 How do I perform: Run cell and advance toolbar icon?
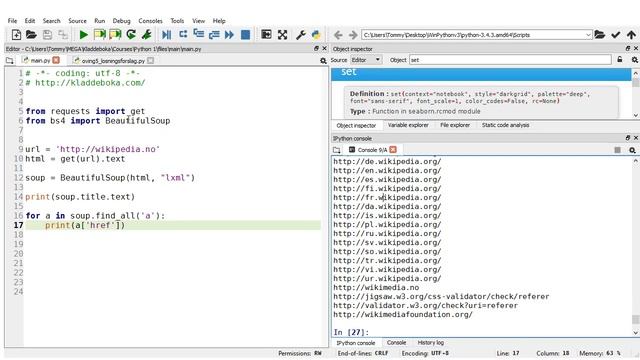tap(116, 35)
